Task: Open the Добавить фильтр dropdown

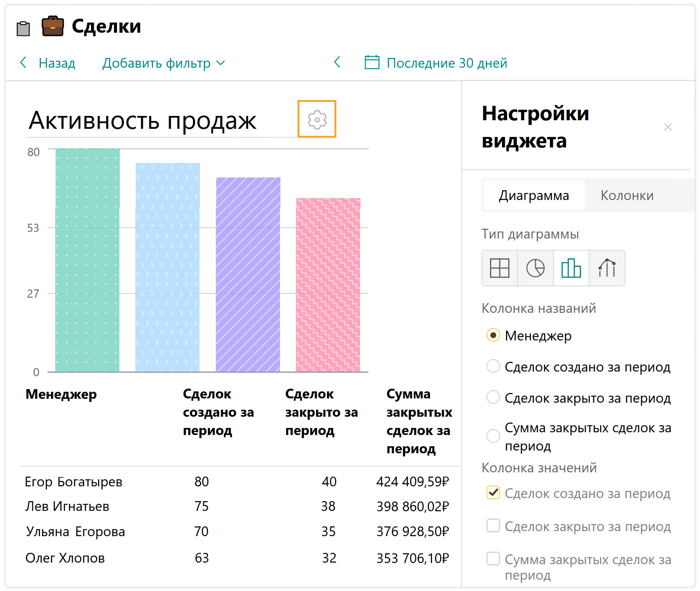Action: (x=163, y=63)
